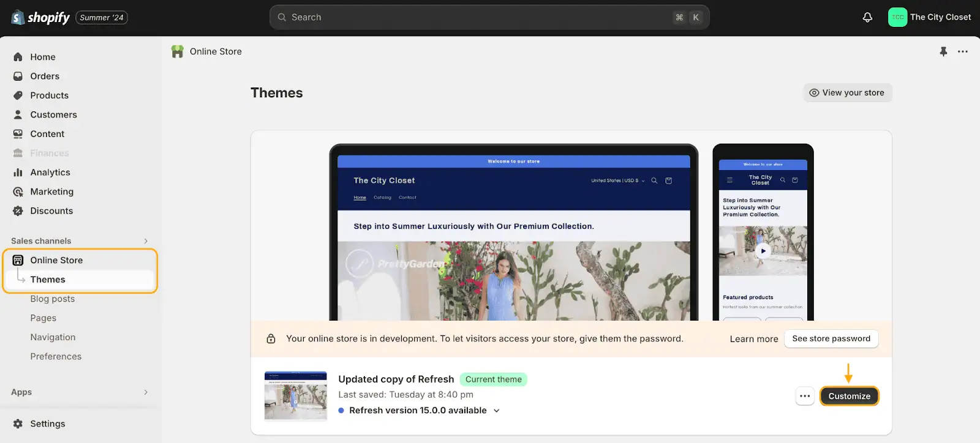
Task: Click the Customize button
Action: pos(849,396)
